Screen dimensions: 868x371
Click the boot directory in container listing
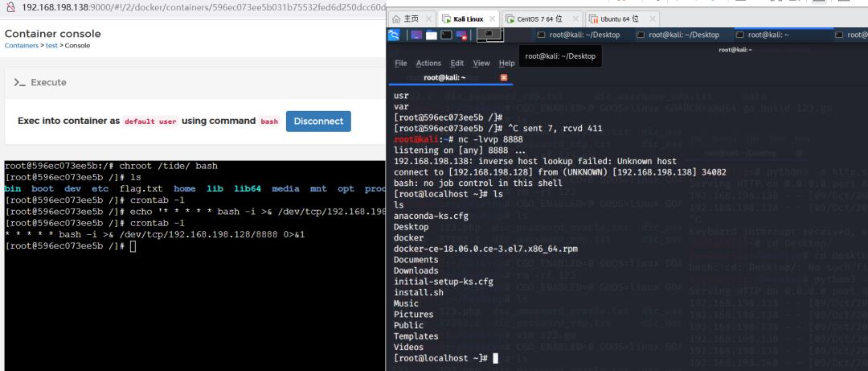[43, 189]
